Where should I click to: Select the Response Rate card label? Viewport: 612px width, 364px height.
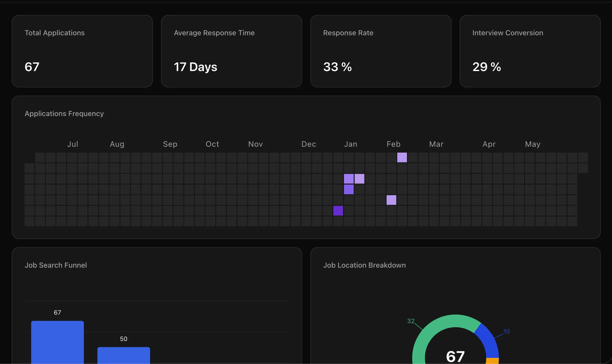(348, 33)
